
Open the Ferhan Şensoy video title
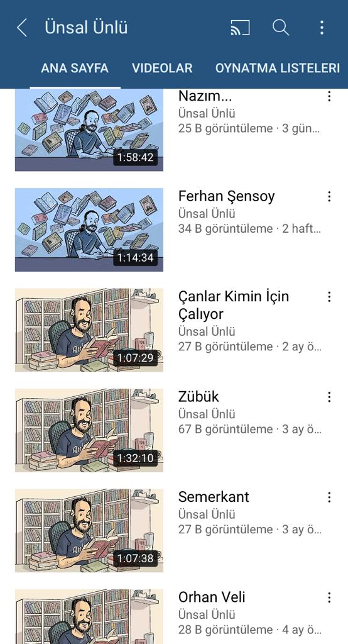[x=226, y=196]
